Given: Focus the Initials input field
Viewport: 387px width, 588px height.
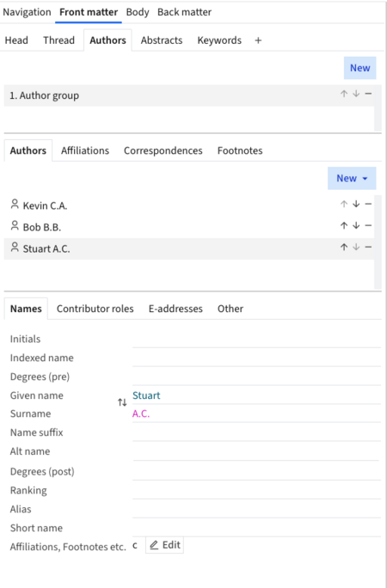Looking at the screenshot, I should pos(256,339).
